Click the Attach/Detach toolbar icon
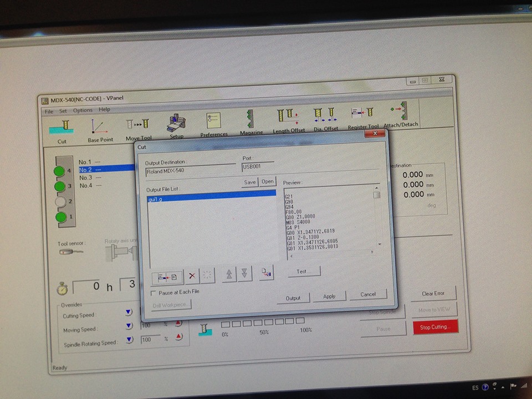This screenshot has height=399, width=532. coord(401,115)
